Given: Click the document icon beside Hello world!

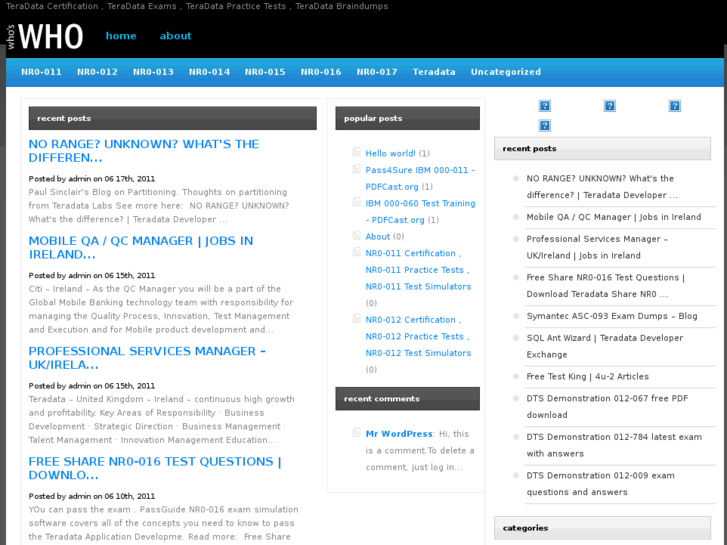Looking at the screenshot, I should [357, 152].
